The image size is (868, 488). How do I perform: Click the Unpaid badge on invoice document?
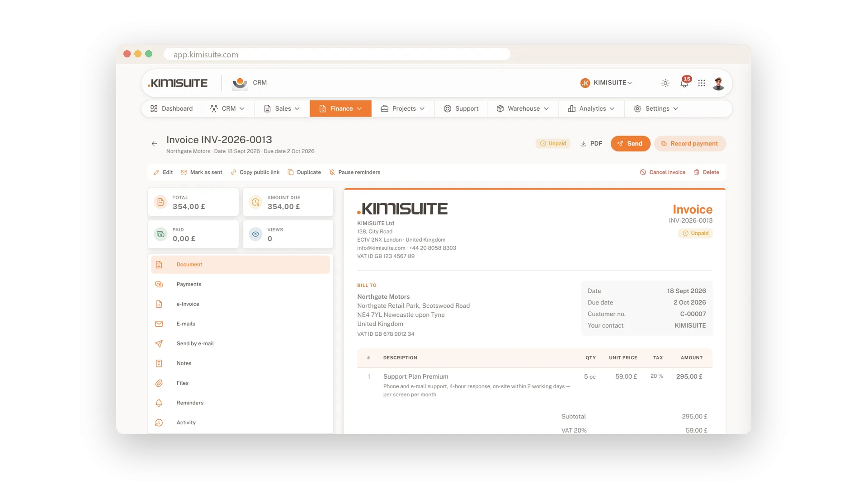[695, 234]
